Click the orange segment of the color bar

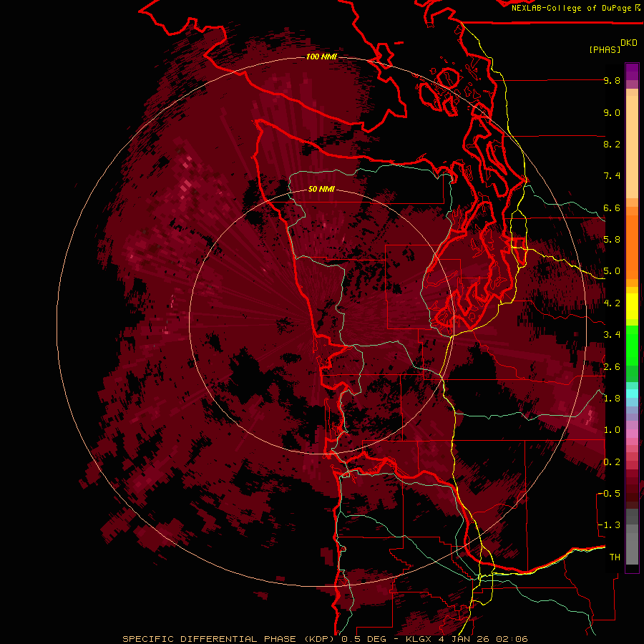pos(632,245)
